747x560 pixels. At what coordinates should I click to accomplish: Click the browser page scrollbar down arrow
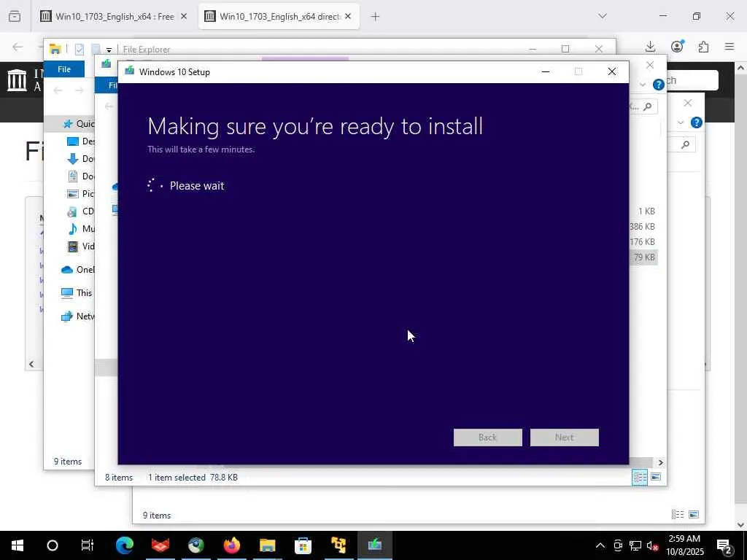741,525
